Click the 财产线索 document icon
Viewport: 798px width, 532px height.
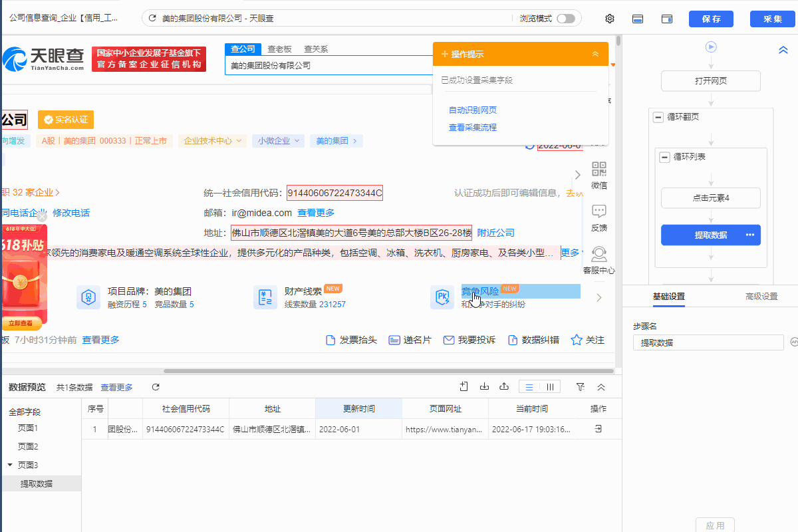(x=265, y=297)
